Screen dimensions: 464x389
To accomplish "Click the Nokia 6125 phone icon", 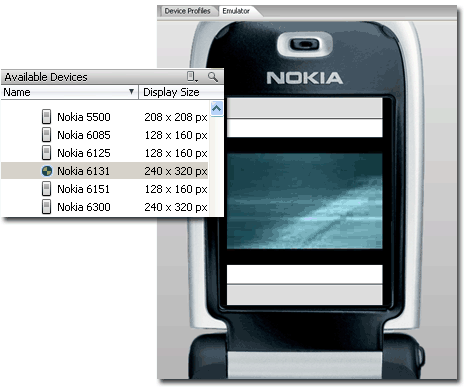I will click(x=46, y=153).
